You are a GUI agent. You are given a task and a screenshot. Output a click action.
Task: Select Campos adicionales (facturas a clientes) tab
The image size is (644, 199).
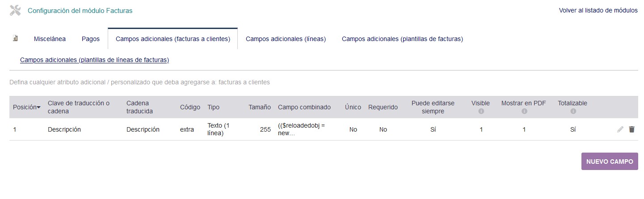173,39
